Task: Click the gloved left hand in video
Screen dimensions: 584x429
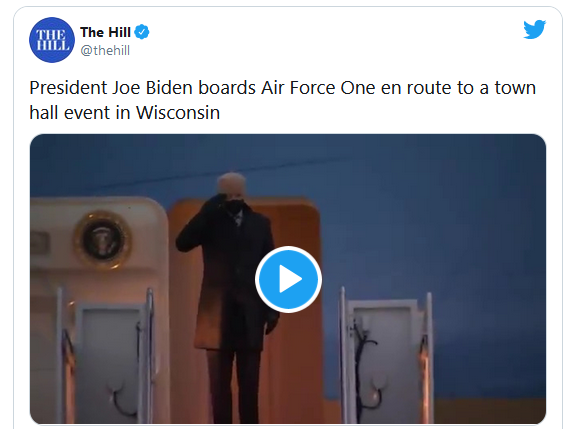Action: [x=271, y=323]
